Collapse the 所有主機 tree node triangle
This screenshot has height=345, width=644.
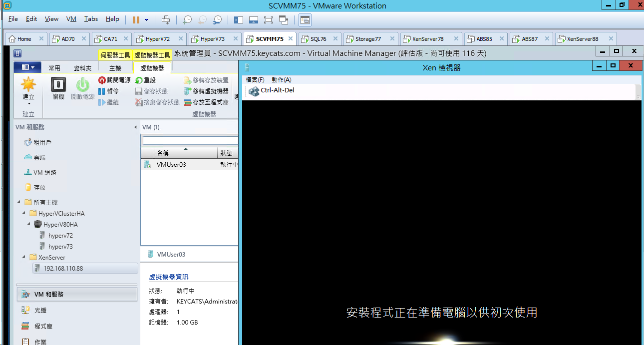pyautogui.click(x=19, y=202)
